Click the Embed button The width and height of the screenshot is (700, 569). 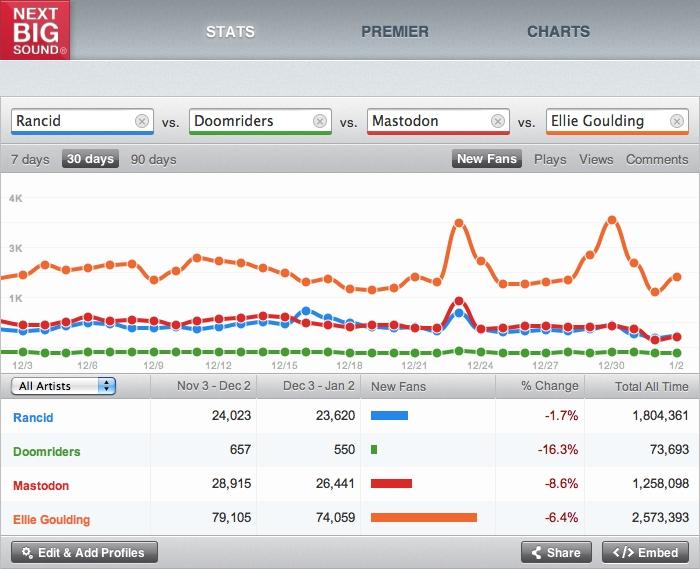[x=646, y=552]
